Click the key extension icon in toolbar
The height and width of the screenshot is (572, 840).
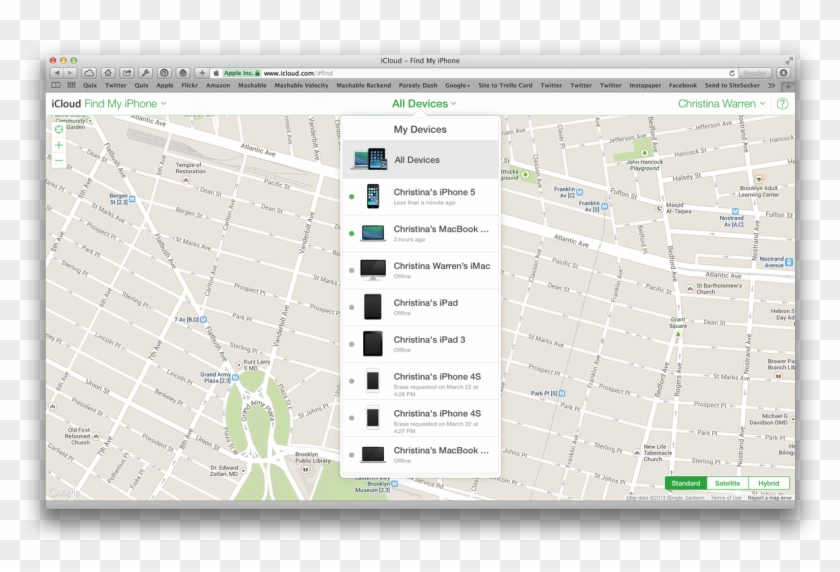[145, 73]
